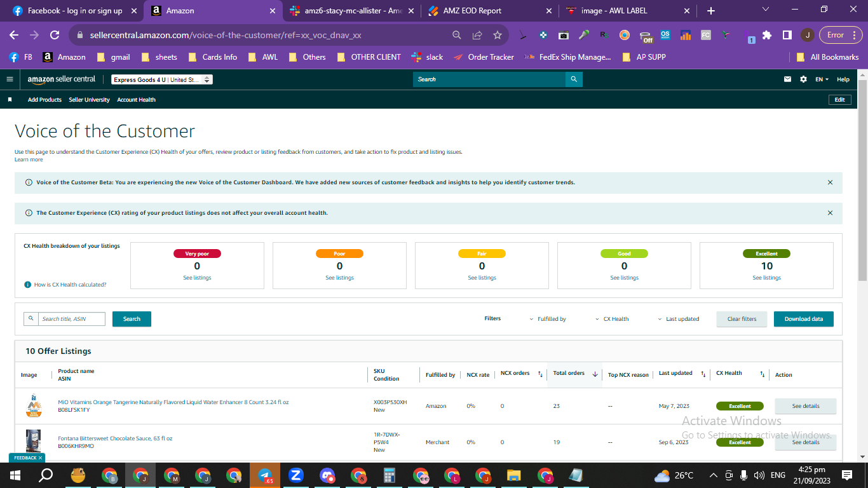See listings under Excellent

click(x=766, y=278)
